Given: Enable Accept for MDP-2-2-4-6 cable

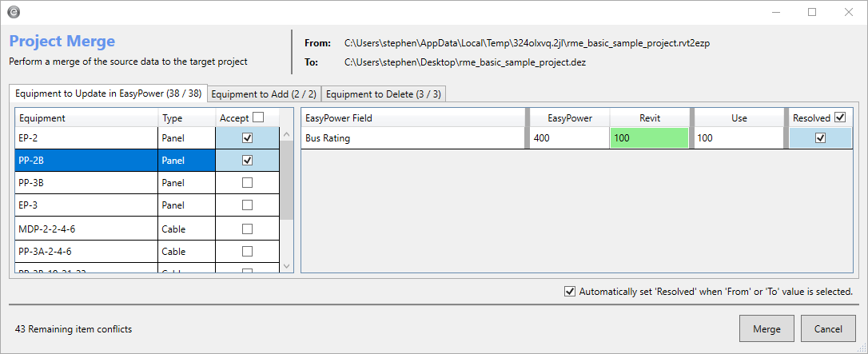Looking at the screenshot, I should click(x=247, y=229).
